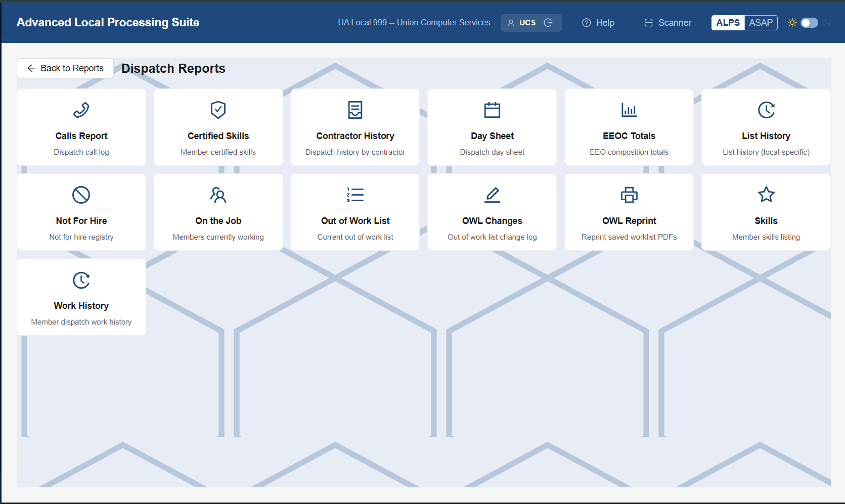Click the logout arrow icon beside UCS
The width and height of the screenshot is (845, 504).
pos(548,23)
